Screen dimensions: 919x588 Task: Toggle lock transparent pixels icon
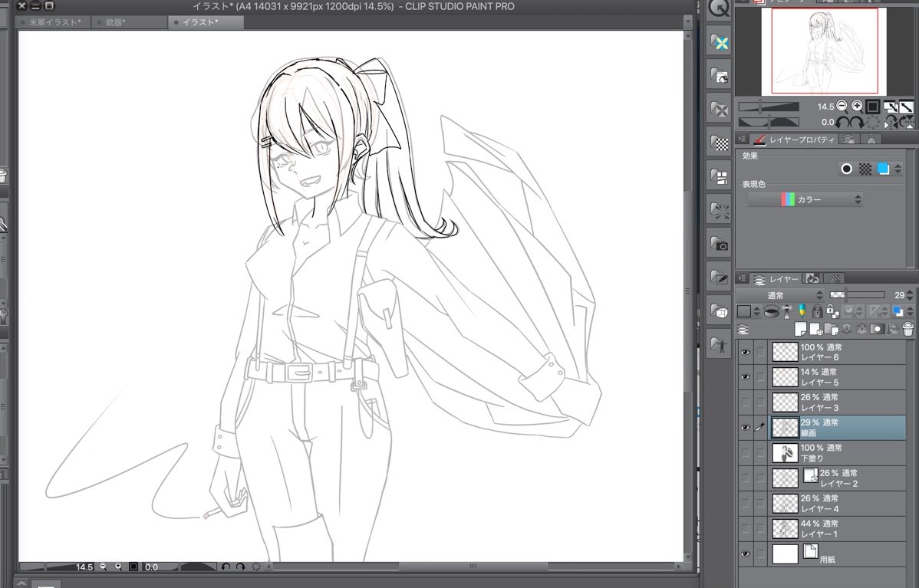pos(832,311)
